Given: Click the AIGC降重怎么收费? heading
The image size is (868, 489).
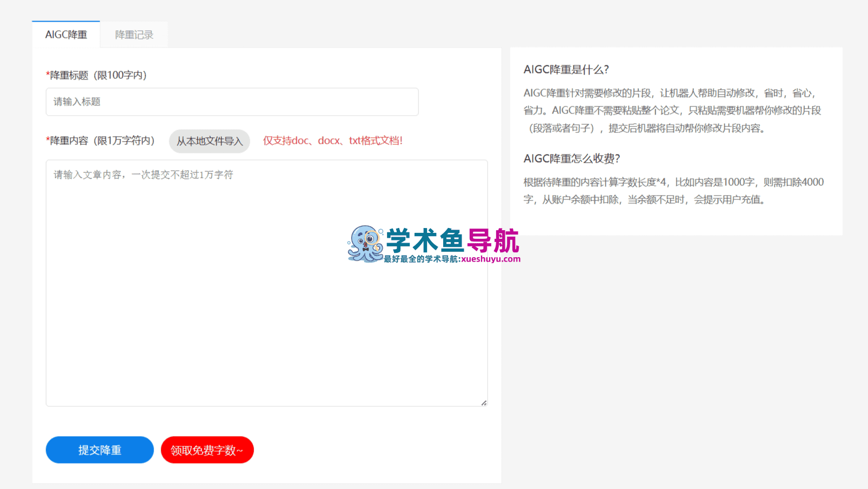Looking at the screenshot, I should point(572,159).
